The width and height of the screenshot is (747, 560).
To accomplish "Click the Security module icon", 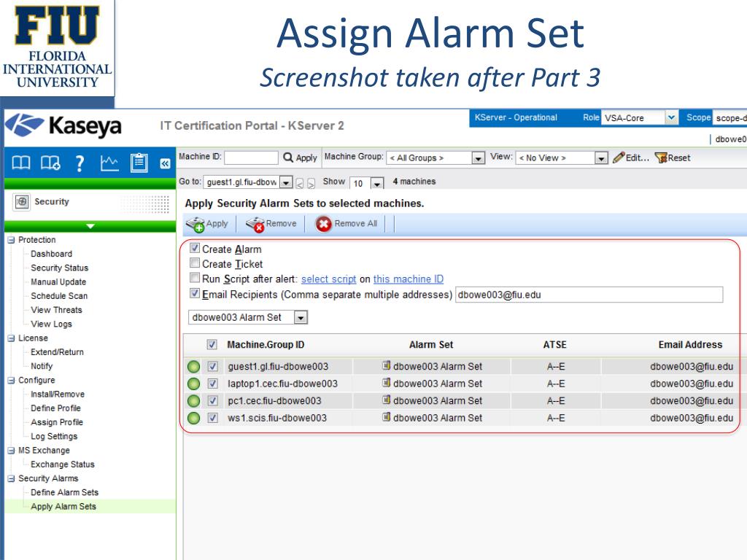I will coord(21,202).
